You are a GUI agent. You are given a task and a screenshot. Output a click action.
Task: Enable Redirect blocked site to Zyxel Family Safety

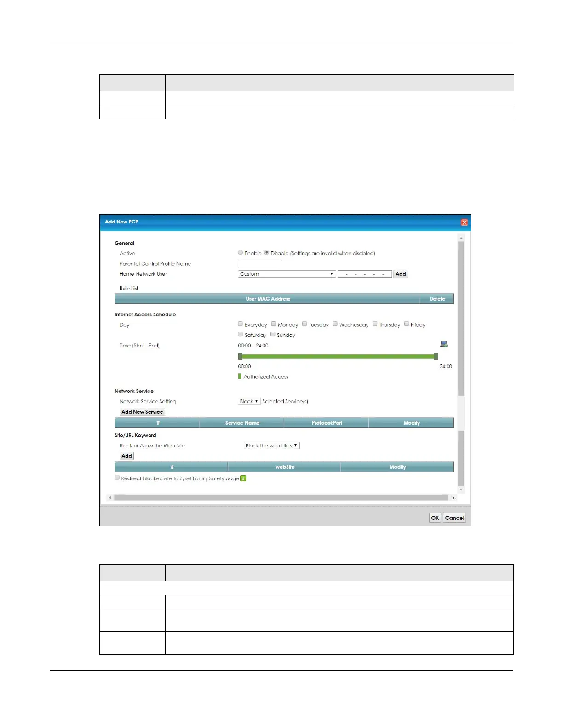[117, 478]
